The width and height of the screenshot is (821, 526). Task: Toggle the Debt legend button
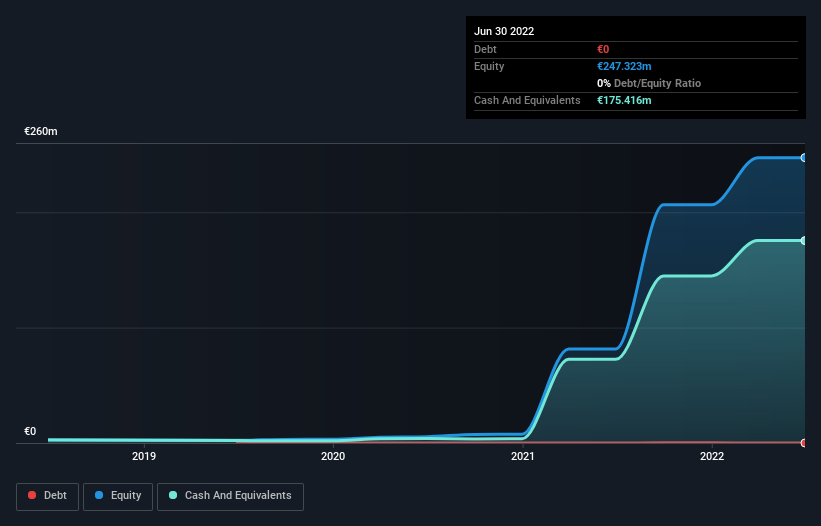tap(48, 496)
